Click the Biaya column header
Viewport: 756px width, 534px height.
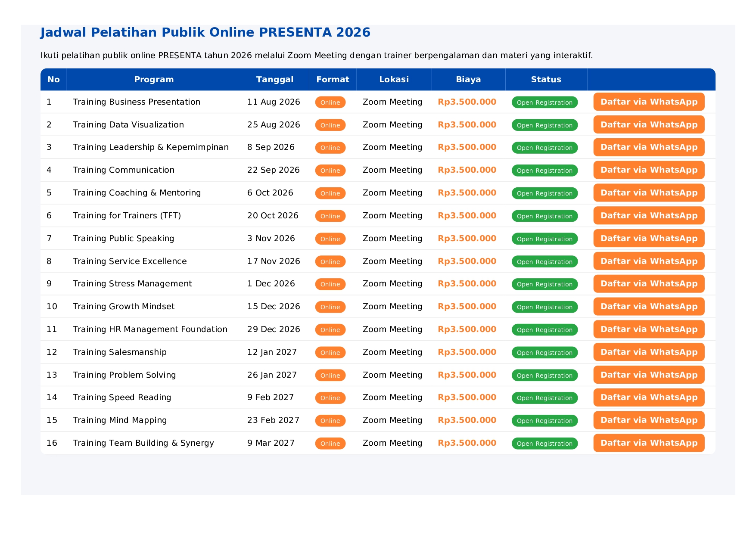coord(468,80)
